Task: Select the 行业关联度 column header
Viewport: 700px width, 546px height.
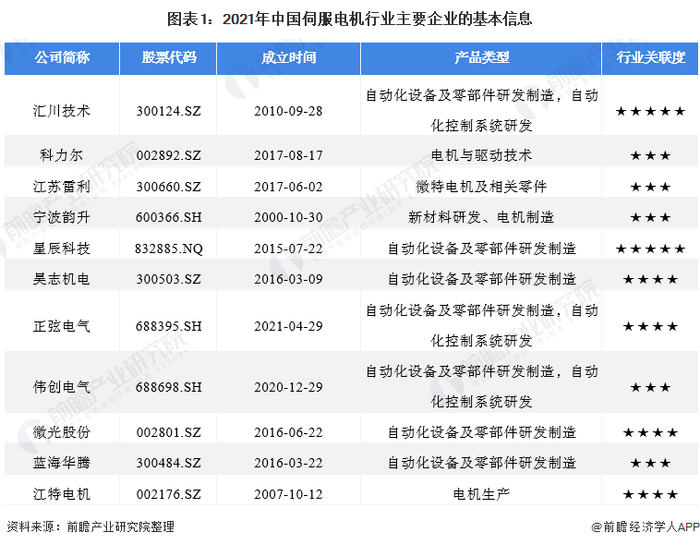Action: click(650, 58)
